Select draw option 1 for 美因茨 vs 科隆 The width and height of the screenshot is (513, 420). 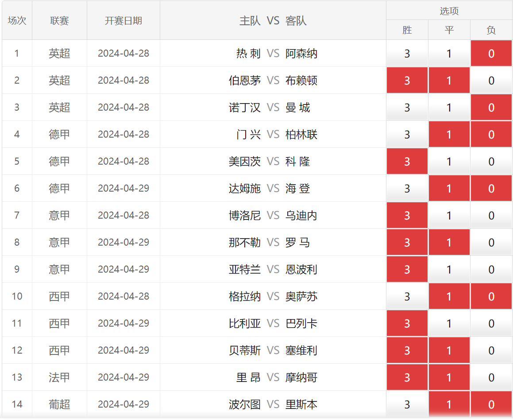449,161
